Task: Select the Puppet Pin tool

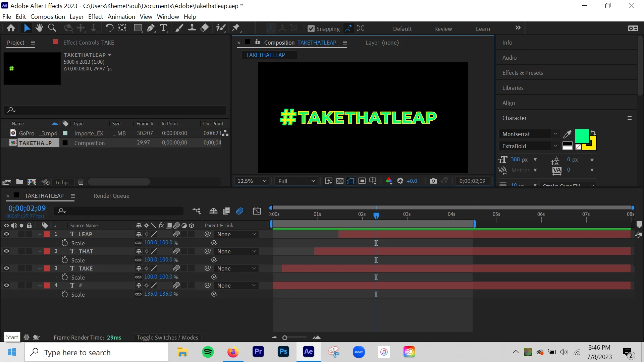Action: click(236, 28)
